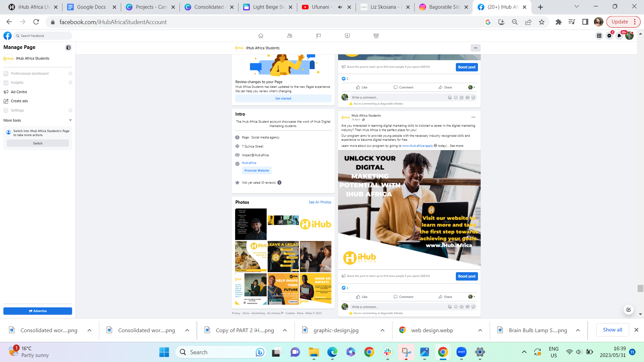Click the page vertical scrollbar thumb

click(x=640, y=289)
